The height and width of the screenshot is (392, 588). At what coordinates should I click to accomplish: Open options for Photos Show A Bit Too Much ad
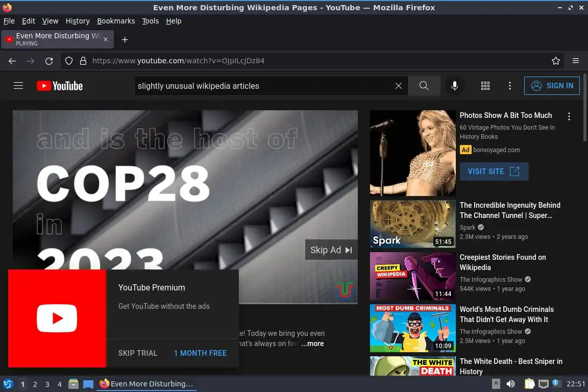coord(569,116)
